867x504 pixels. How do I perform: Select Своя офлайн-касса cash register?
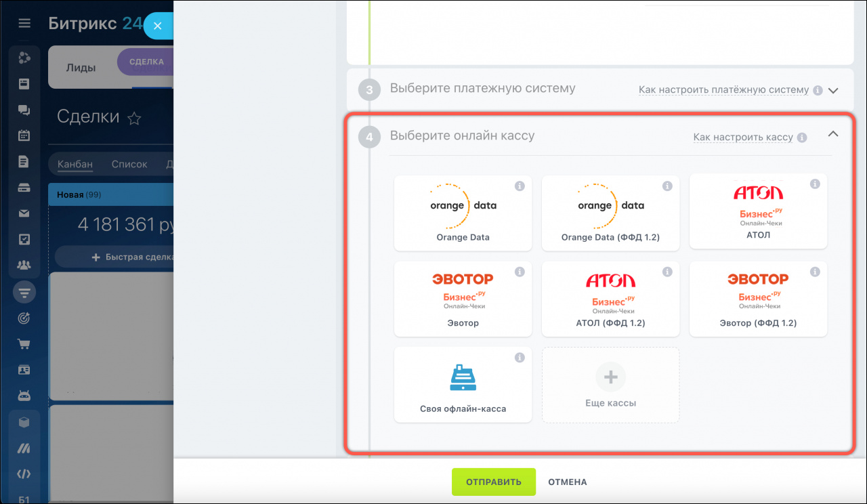click(x=463, y=385)
